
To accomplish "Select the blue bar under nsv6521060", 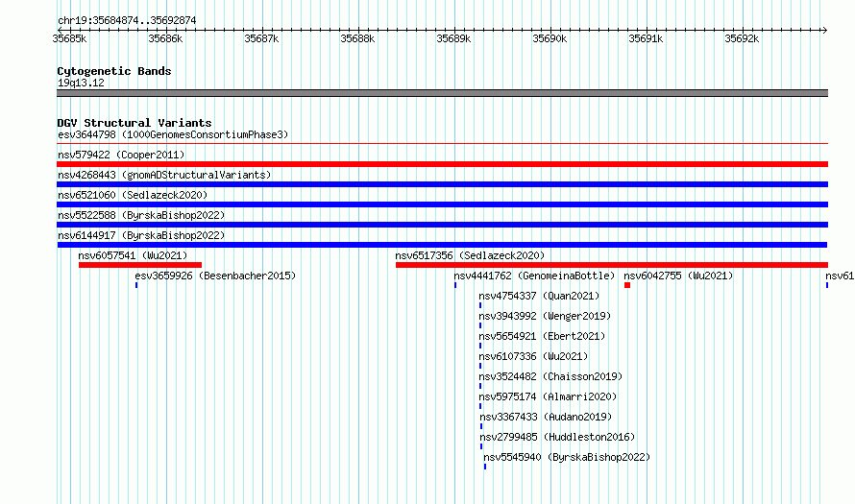I will click(442, 204).
